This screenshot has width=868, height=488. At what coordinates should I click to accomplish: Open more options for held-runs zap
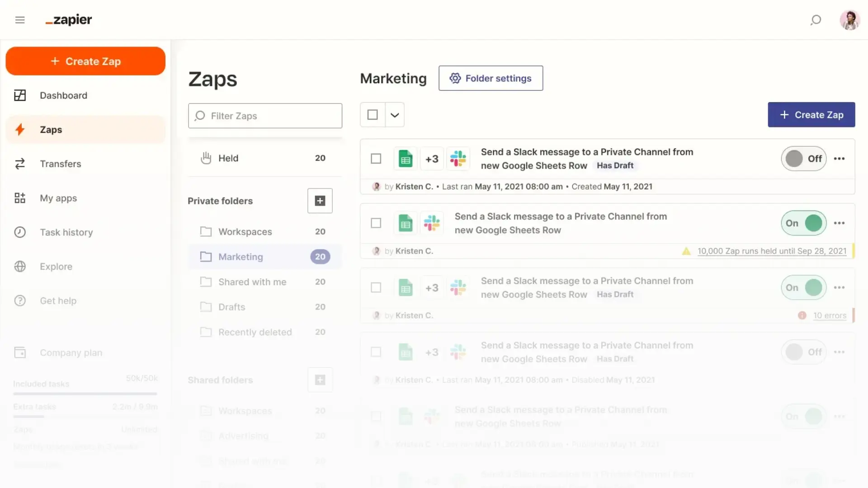pyautogui.click(x=840, y=223)
